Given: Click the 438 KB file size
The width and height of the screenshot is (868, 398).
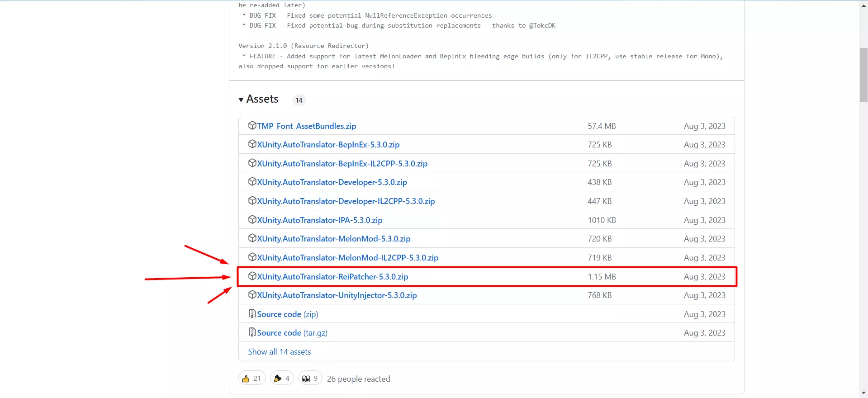Looking at the screenshot, I should (600, 182).
